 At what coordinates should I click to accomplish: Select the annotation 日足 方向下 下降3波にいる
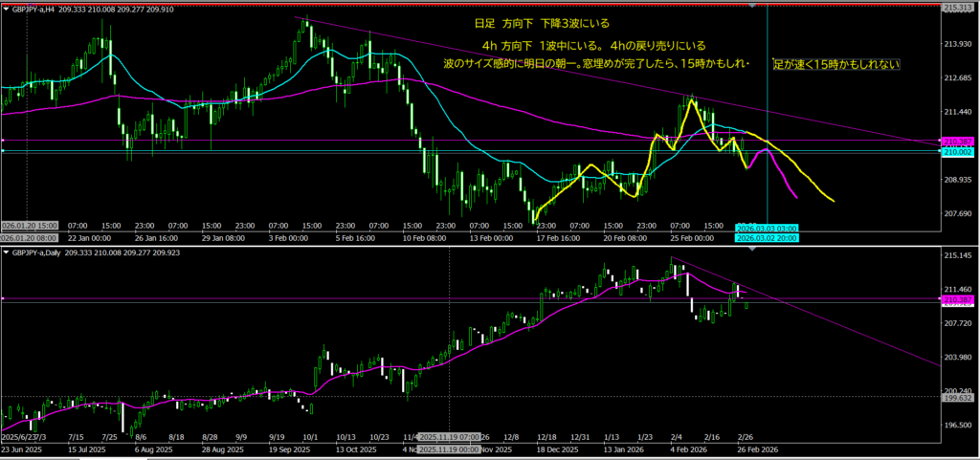tap(541, 22)
